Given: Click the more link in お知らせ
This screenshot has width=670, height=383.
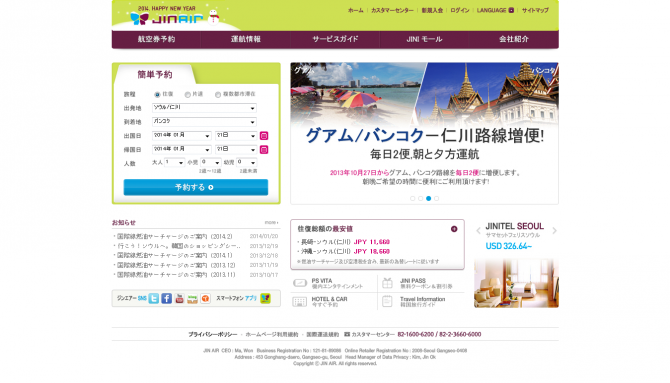Looking at the screenshot, I should (x=271, y=222).
